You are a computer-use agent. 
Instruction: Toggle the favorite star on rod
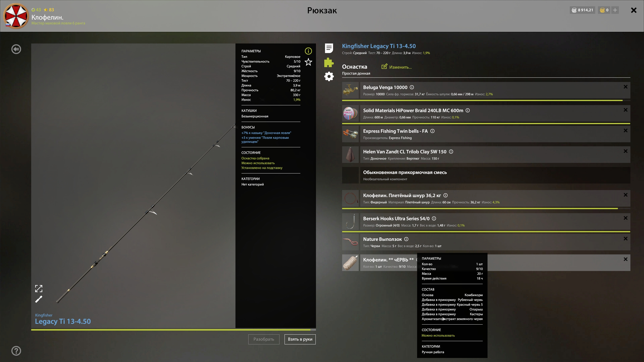(x=308, y=62)
